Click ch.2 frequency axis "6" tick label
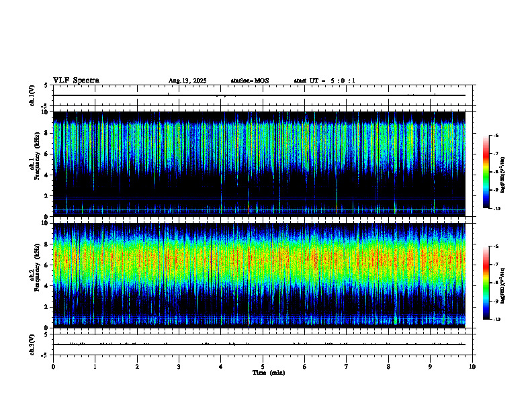This screenshot has width=532, height=411. coord(48,265)
